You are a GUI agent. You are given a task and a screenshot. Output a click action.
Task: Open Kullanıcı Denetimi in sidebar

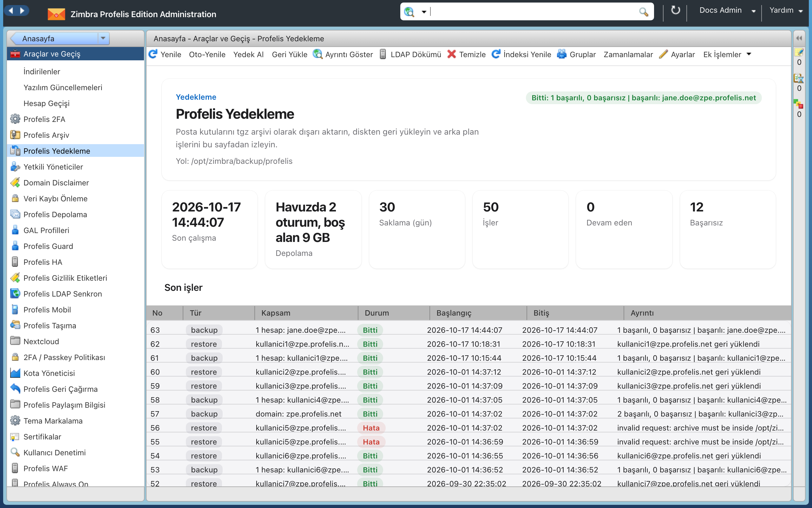pos(75,452)
